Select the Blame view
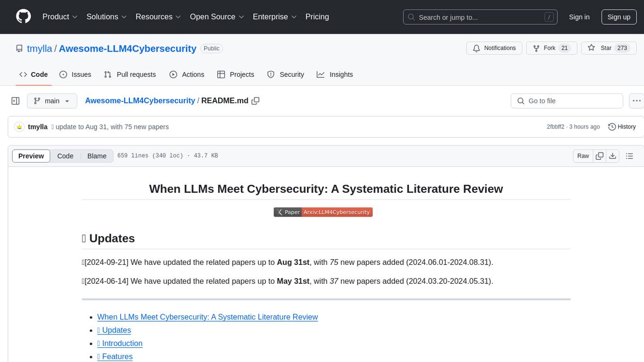The width and height of the screenshot is (644, 362). click(x=97, y=156)
